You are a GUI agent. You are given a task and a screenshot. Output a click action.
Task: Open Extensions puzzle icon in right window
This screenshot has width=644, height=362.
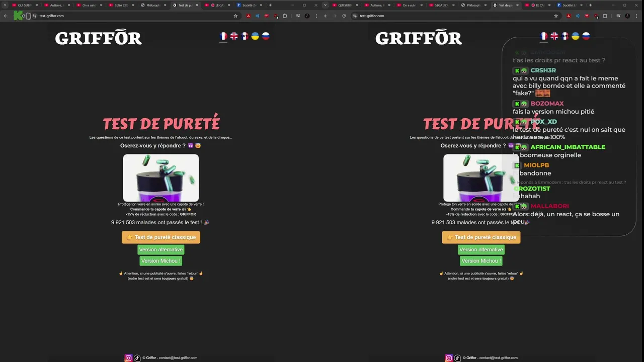(x=605, y=16)
